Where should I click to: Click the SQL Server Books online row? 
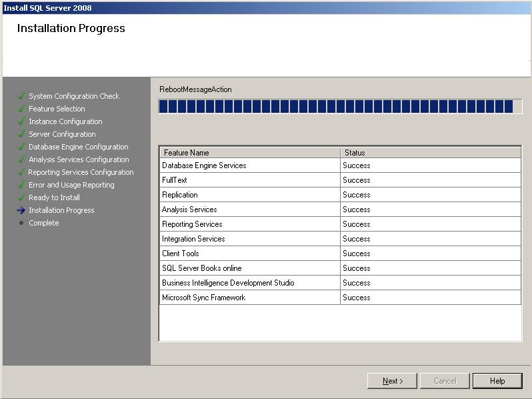pyautogui.click(x=340, y=268)
